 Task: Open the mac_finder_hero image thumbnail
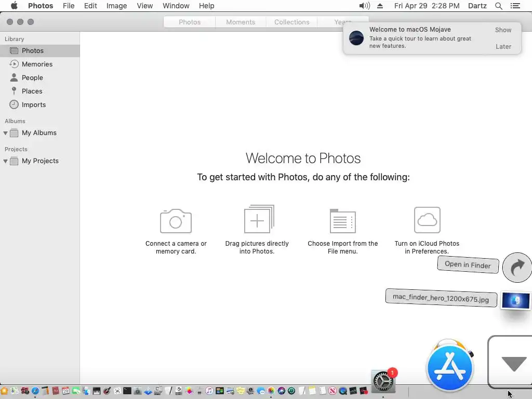coord(516,301)
